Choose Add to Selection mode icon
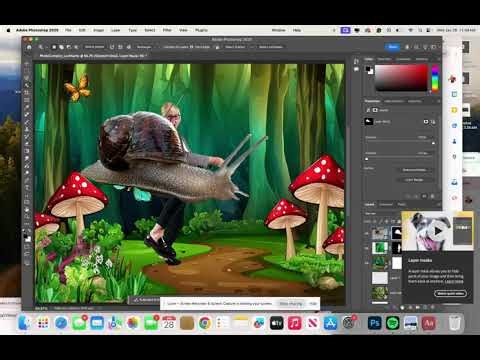This screenshot has width=480, height=360. (61, 47)
